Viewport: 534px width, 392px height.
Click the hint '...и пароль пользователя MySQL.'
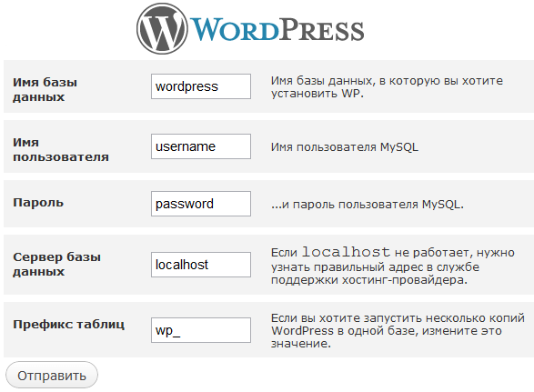pyautogui.click(x=368, y=205)
